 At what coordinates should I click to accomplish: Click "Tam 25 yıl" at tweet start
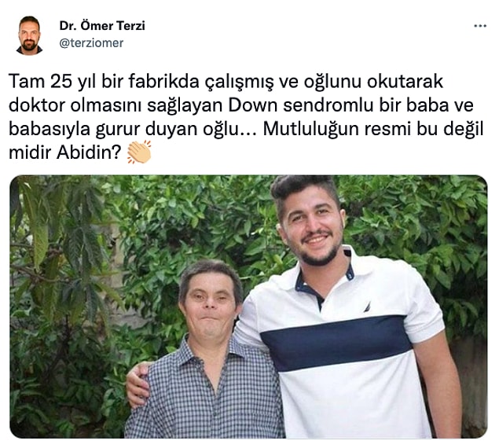coord(53,82)
